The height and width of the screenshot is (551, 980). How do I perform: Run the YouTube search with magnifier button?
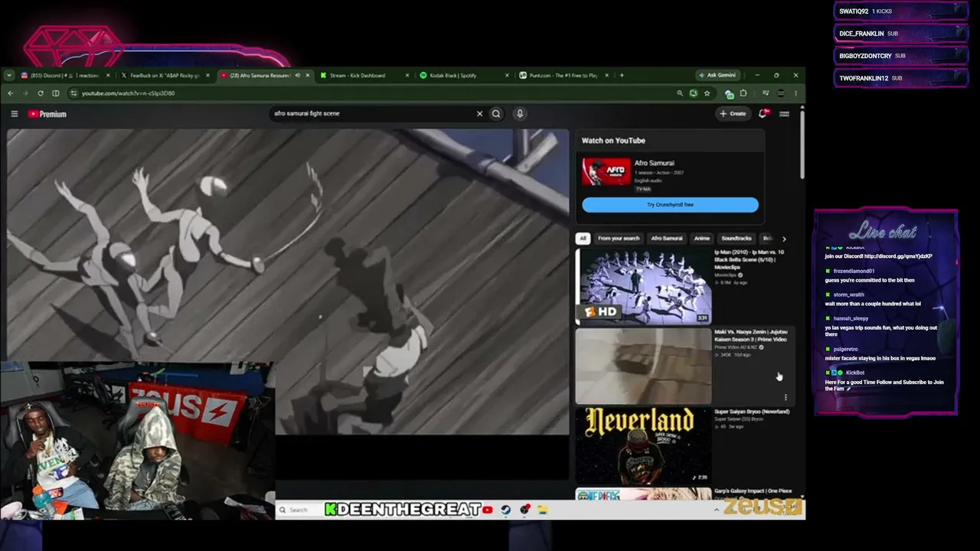coord(496,113)
